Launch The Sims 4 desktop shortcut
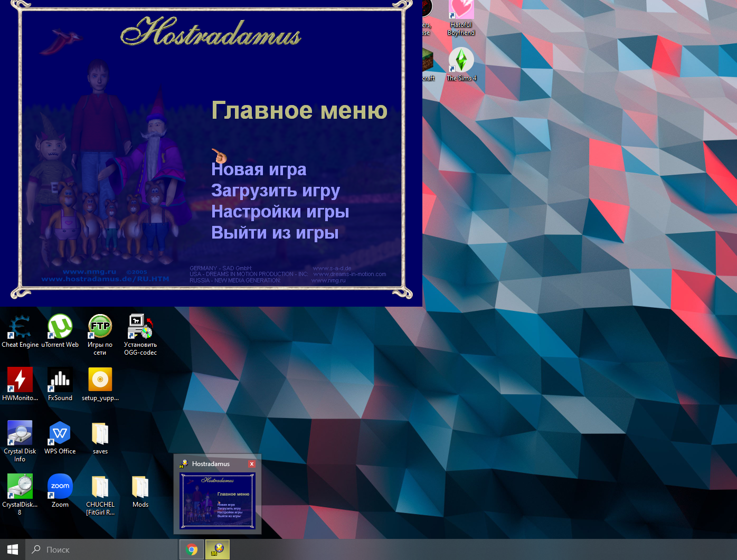The image size is (737, 560). (x=461, y=64)
